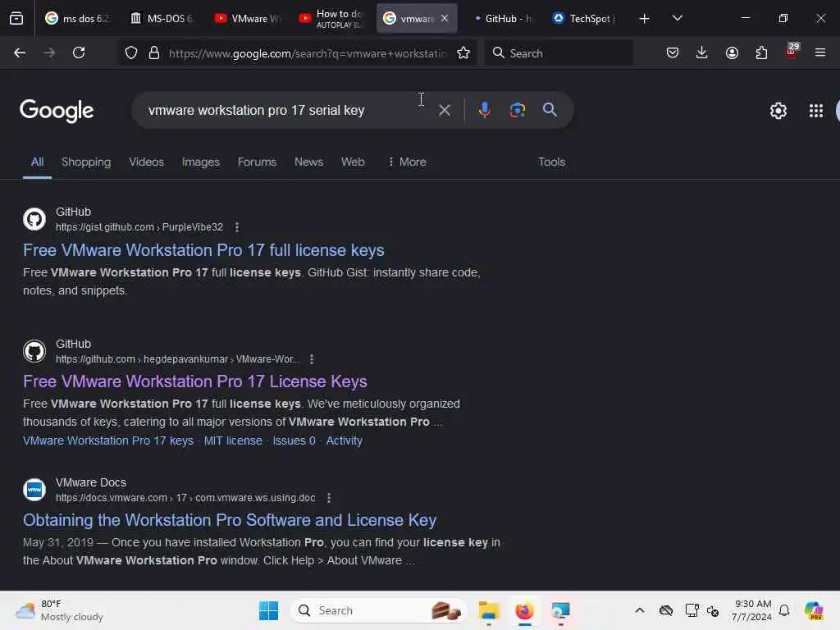Open Free VMware Workstation Pro 17 full license keys
840x630 pixels.
[203, 250]
